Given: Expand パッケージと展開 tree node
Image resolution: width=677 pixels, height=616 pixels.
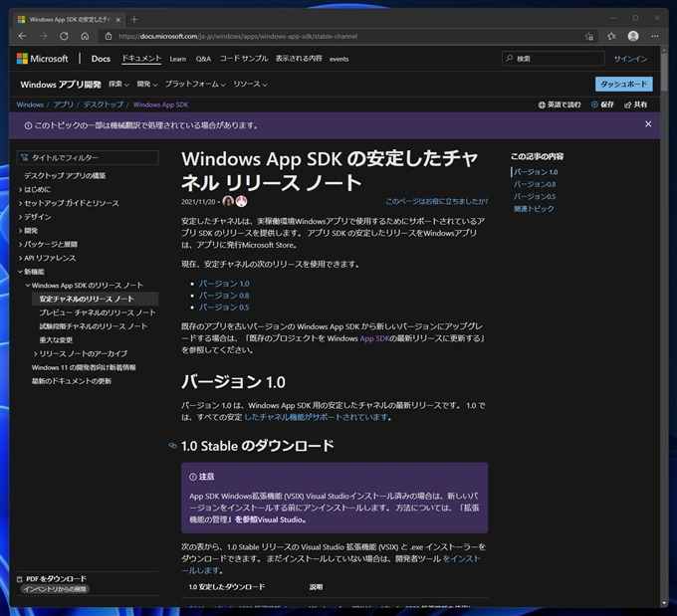Looking at the screenshot, I should pyautogui.click(x=20, y=245).
